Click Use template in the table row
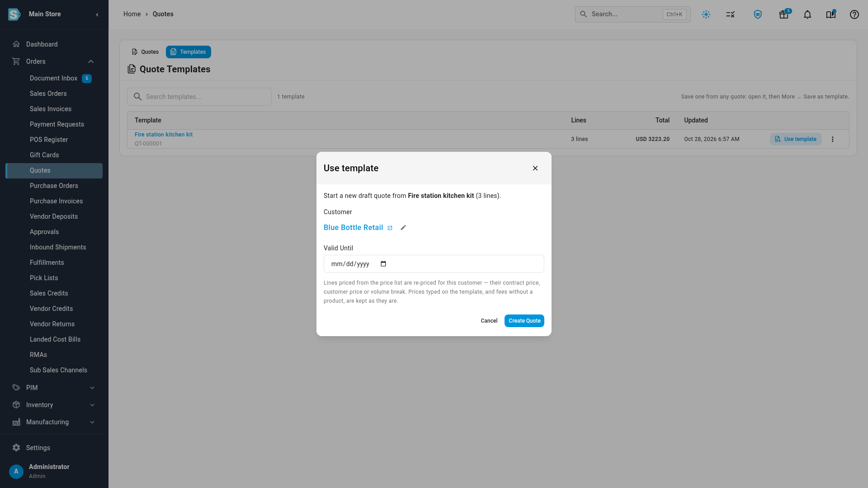The width and height of the screenshot is (868, 488). coord(796,139)
